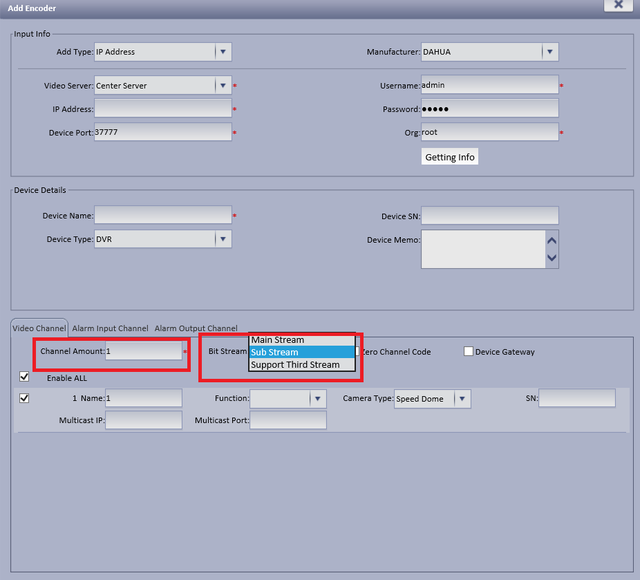Click the Getting Info button

pyautogui.click(x=450, y=157)
